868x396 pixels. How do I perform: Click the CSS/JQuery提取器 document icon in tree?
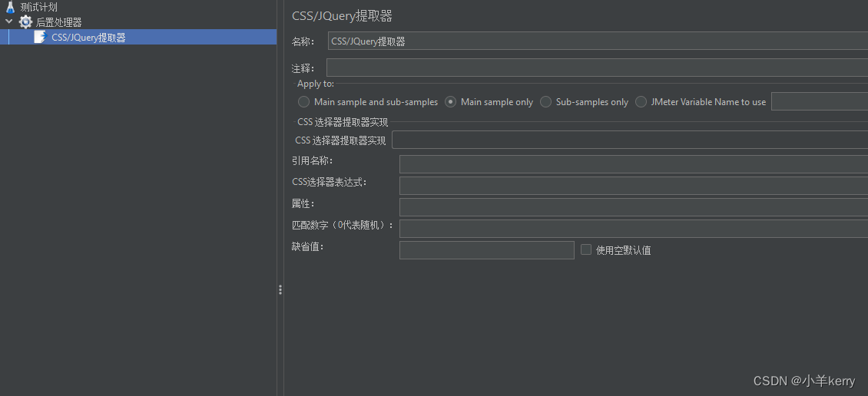[x=39, y=37]
